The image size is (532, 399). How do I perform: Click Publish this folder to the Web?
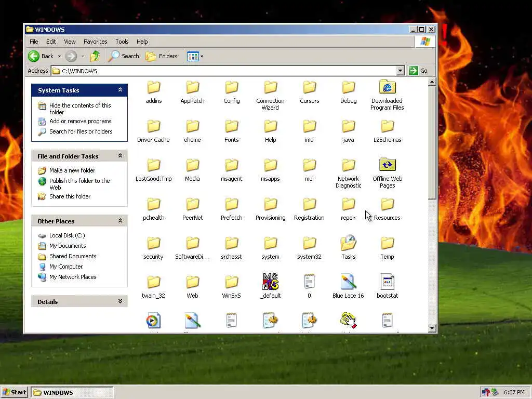[x=79, y=184]
